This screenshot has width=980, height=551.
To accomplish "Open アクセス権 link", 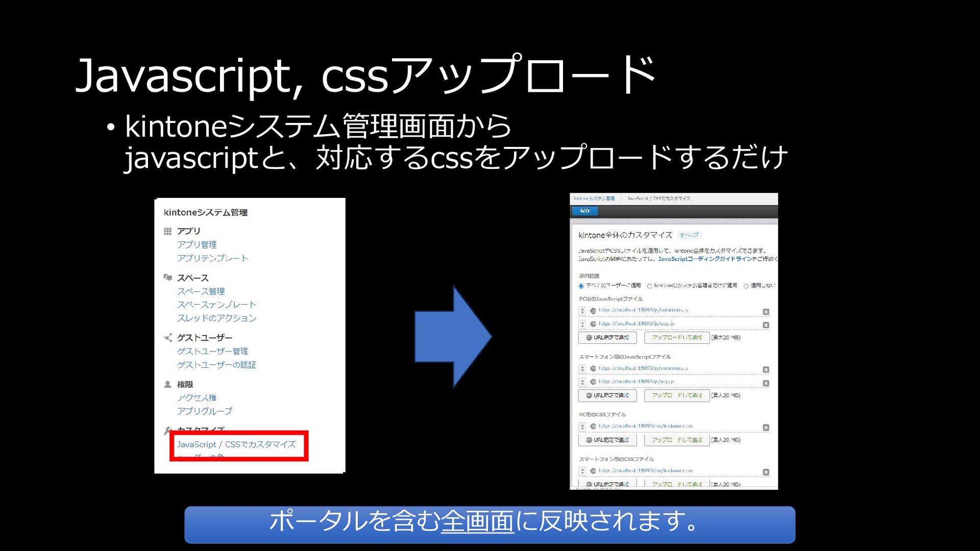I will pyautogui.click(x=197, y=398).
